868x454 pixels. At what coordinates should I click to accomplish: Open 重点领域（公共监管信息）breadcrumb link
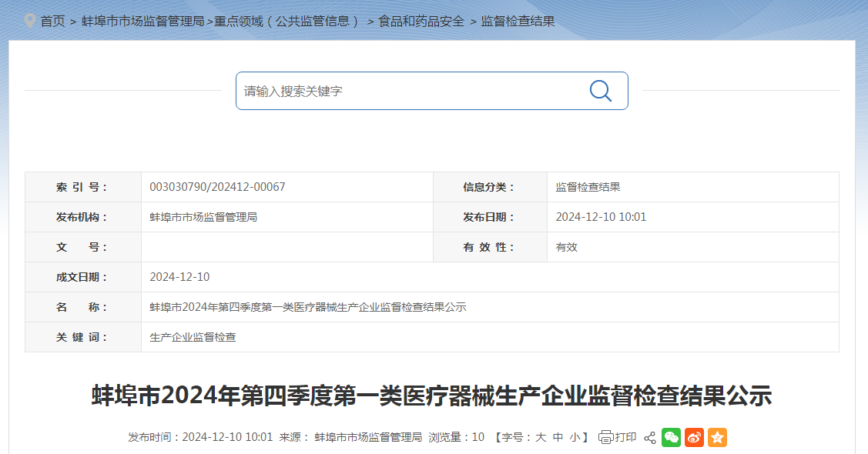coord(288,22)
